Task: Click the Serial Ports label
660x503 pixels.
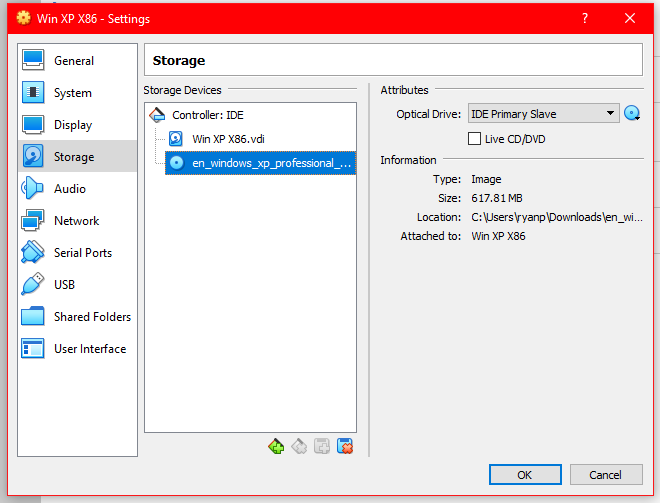Action: (x=83, y=253)
